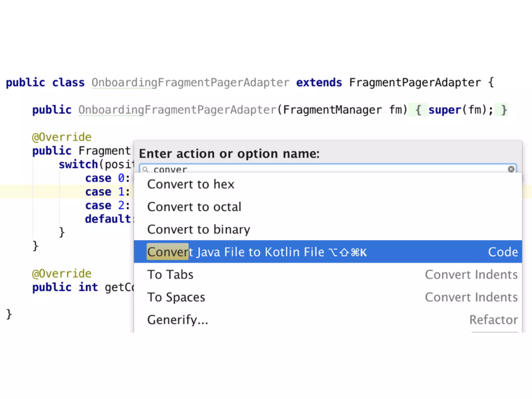Viewport: 532px width, 399px height.
Task: Select Convert to hex action
Action: [x=191, y=184]
